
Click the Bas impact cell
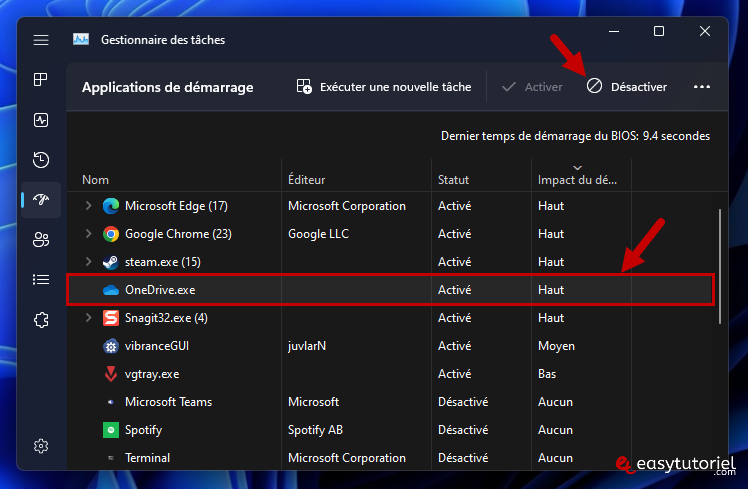pos(547,374)
